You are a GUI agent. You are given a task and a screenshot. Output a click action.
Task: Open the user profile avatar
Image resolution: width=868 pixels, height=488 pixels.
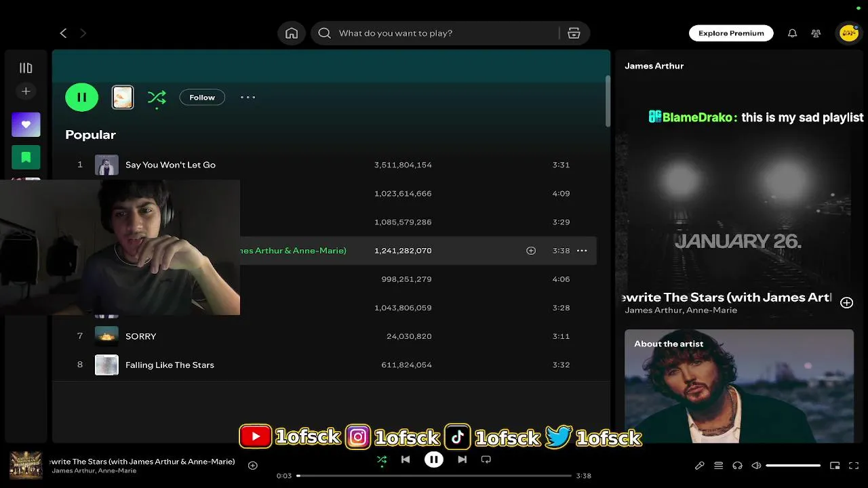pyautogui.click(x=849, y=33)
